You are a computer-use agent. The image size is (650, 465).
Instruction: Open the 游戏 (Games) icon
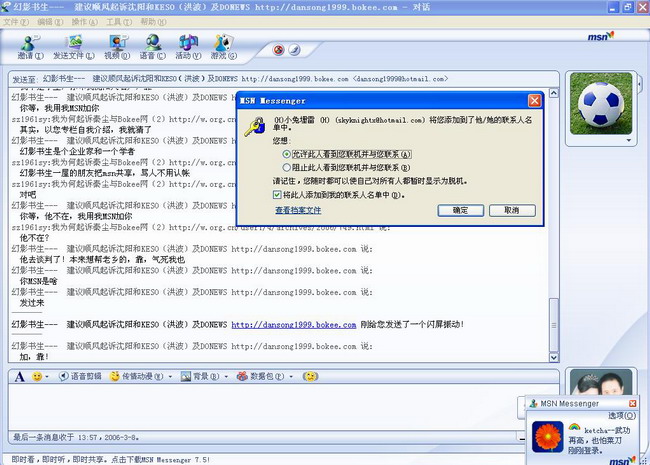(x=225, y=47)
